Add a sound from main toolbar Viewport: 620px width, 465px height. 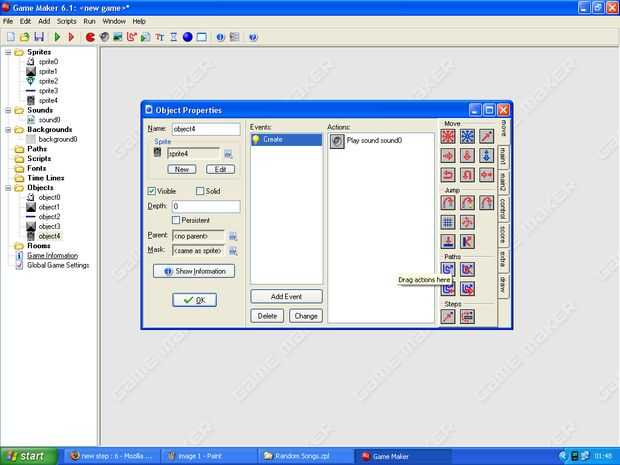pos(104,37)
